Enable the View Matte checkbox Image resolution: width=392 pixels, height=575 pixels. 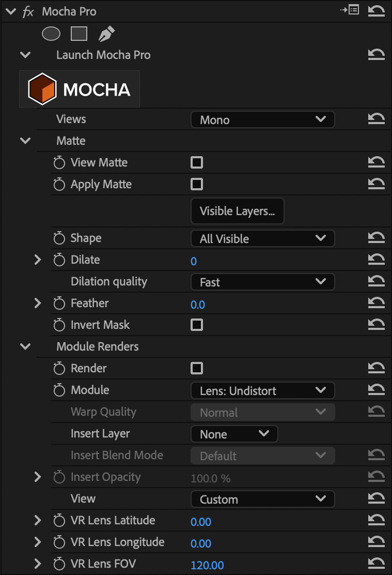197,163
